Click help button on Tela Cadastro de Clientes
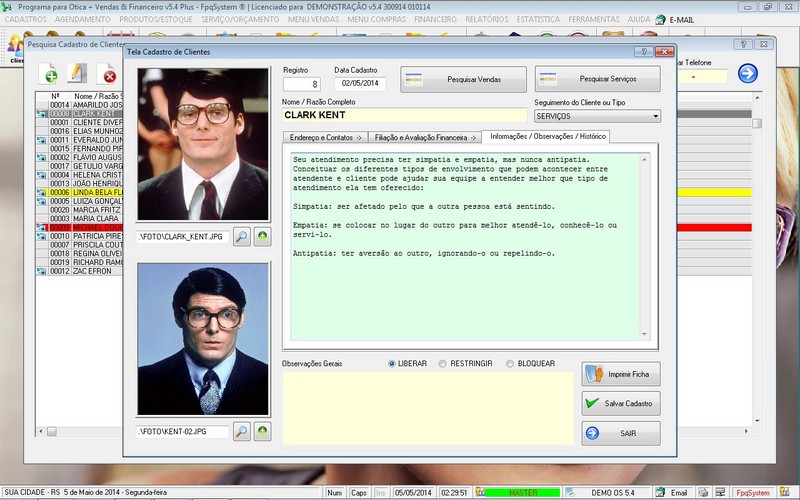Image resolution: width=800 pixels, height=500 pixels. pos(644,52)
